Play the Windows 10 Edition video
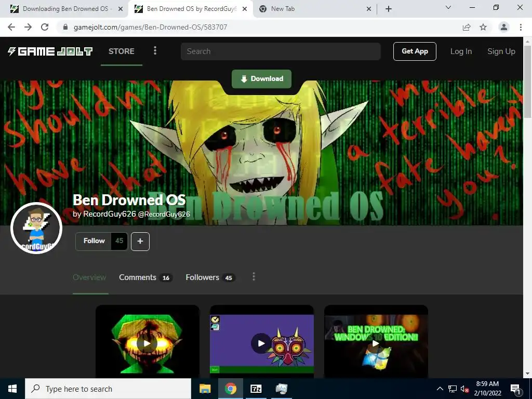Image resolution: width=532 pixels, height=399 pixels. point(376,343)
